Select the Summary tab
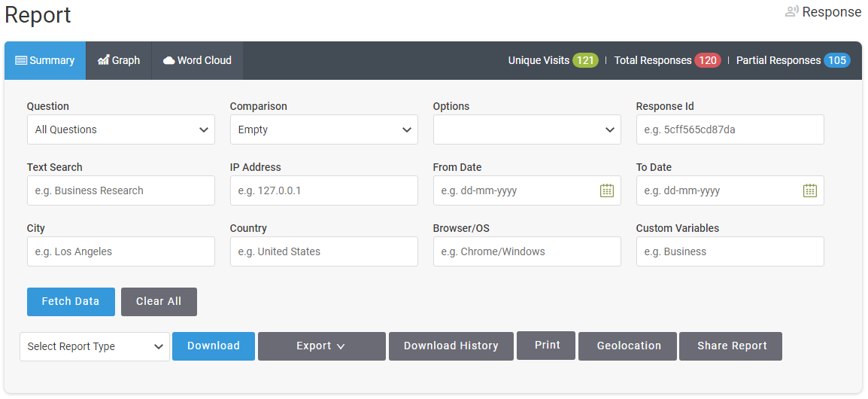868x399 pixels. tap(45, 60)
